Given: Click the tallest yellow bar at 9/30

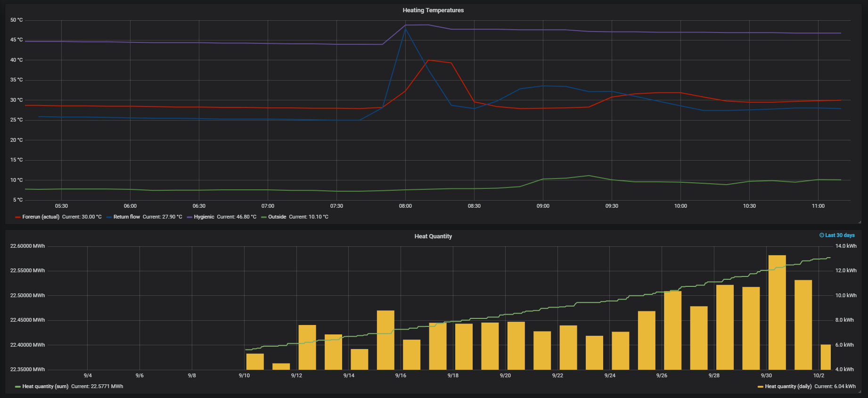Looking at the screenshot, I should (777, 312).
